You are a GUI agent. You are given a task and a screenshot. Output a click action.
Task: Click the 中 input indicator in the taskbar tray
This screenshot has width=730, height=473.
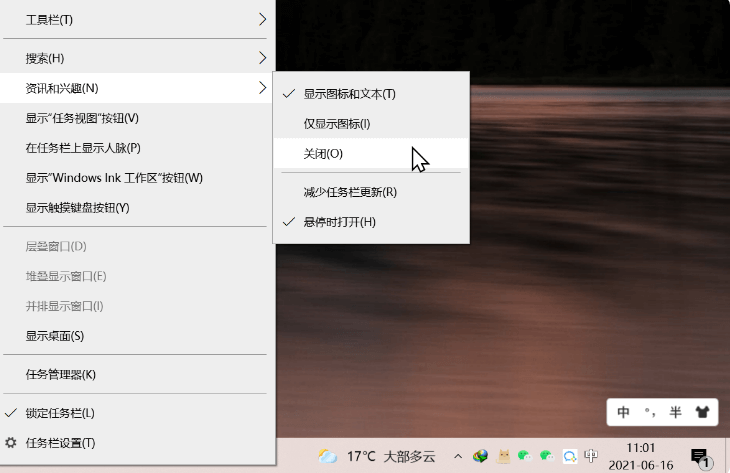(591, 456)
